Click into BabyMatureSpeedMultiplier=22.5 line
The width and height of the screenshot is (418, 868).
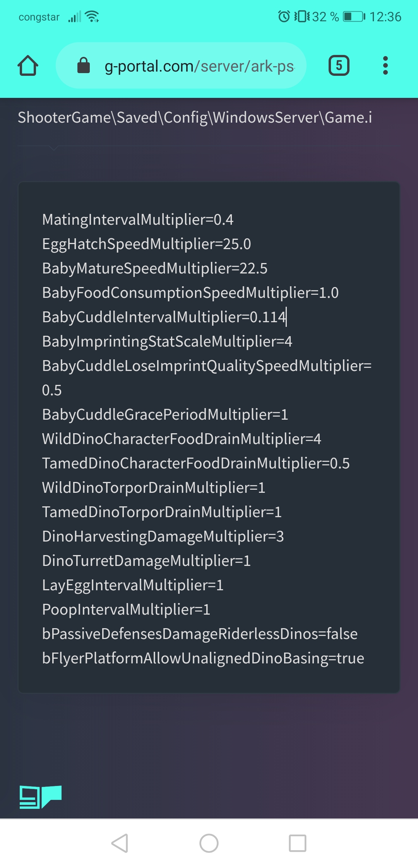pyautogui.click(x=155, y=268)
